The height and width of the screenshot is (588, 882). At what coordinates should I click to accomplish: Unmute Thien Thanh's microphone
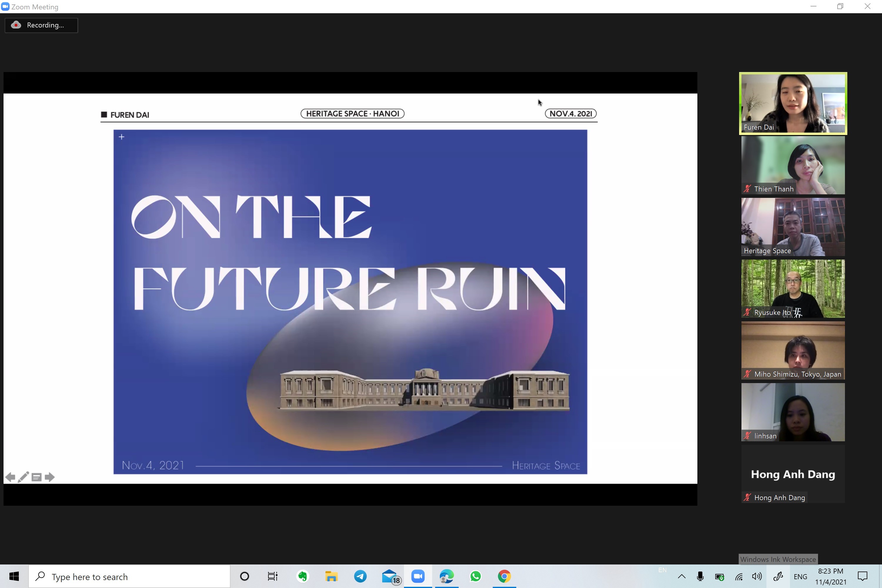(x=747, y=189)
